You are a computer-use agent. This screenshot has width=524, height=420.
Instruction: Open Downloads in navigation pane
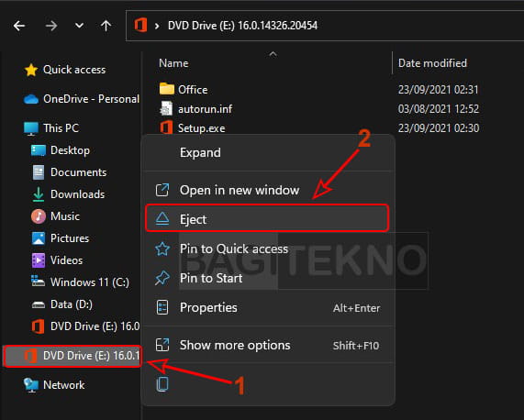click(77, 194)
